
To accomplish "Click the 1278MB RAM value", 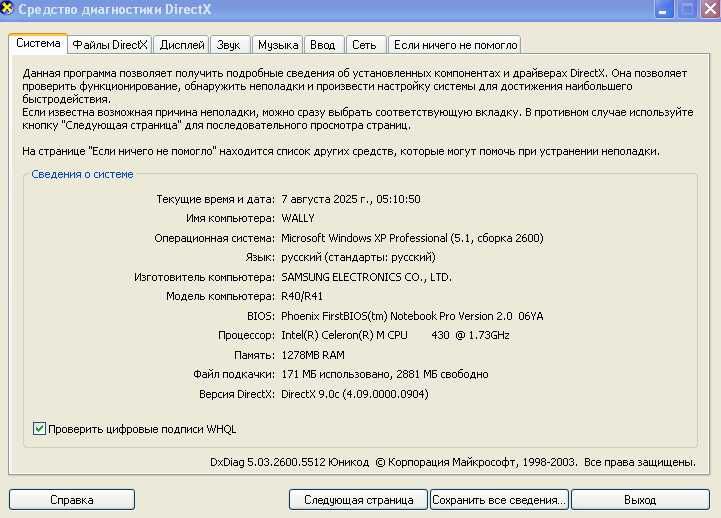I will (x=313, y=355).
